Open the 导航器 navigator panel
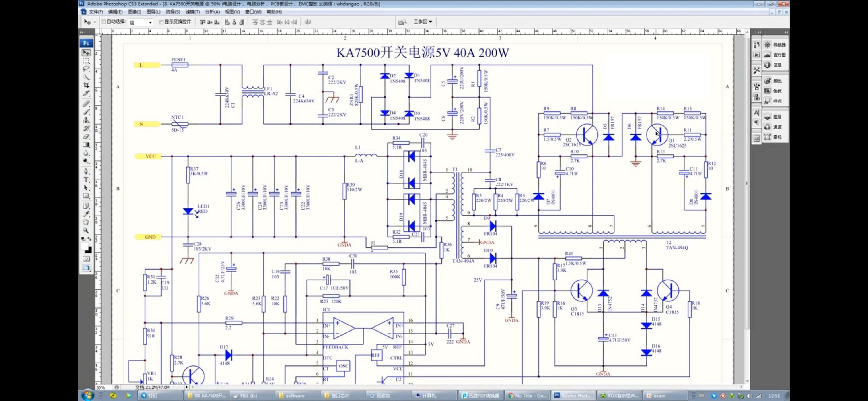Viewport: 868px width, 401px height. (x=775, y=45)
